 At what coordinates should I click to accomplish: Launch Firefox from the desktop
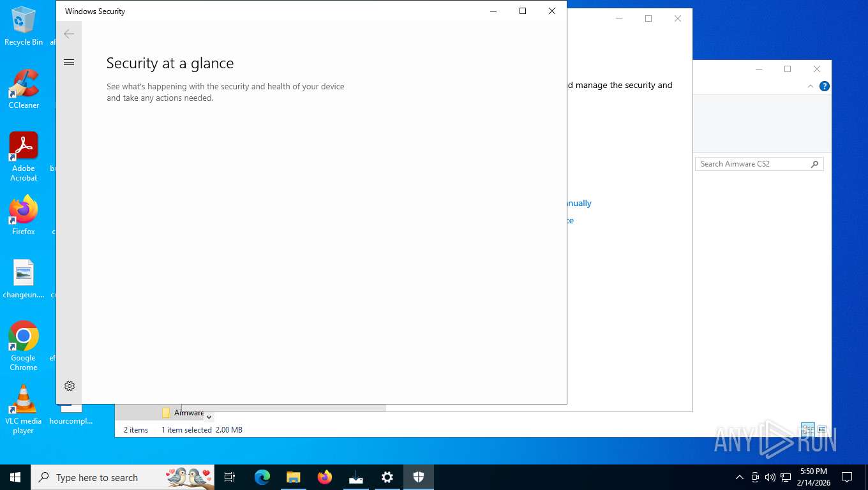coord(24,216)
